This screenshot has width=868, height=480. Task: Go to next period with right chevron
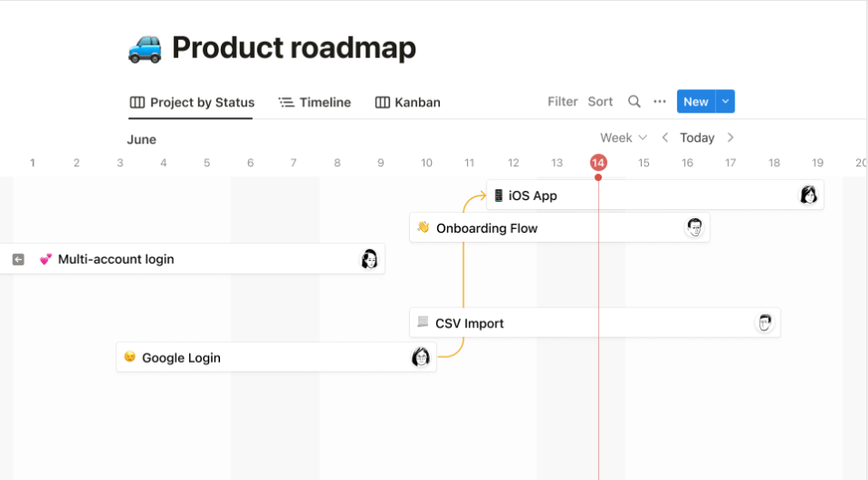(731, 137)
